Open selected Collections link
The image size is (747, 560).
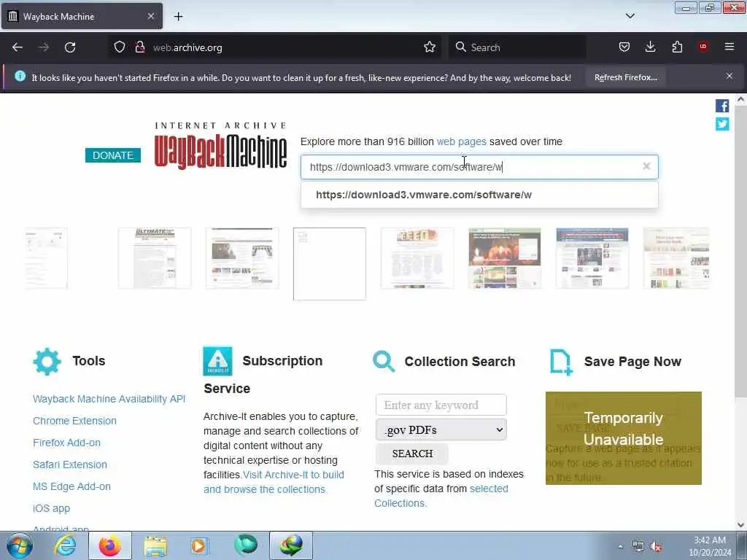click(441, 496)
